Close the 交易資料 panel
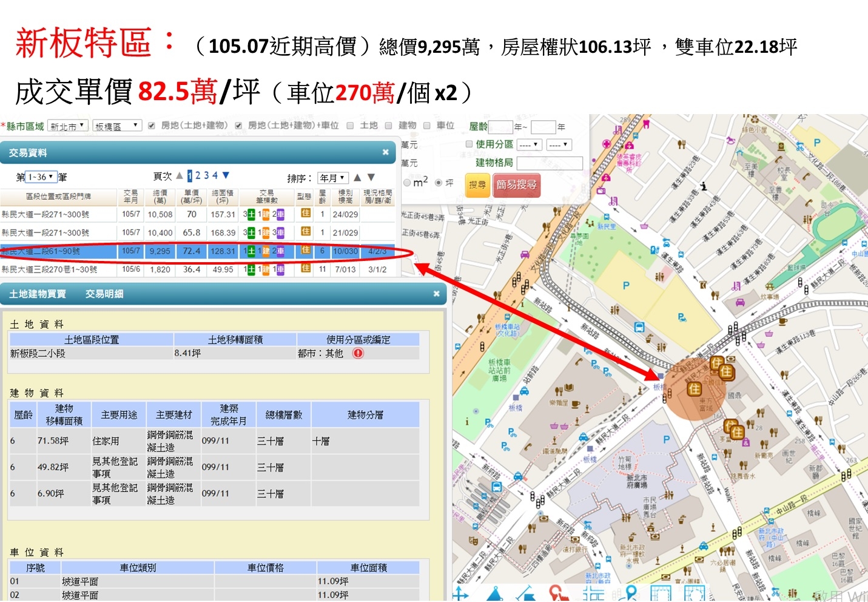 pyautogui.click(x=386, y=152)
